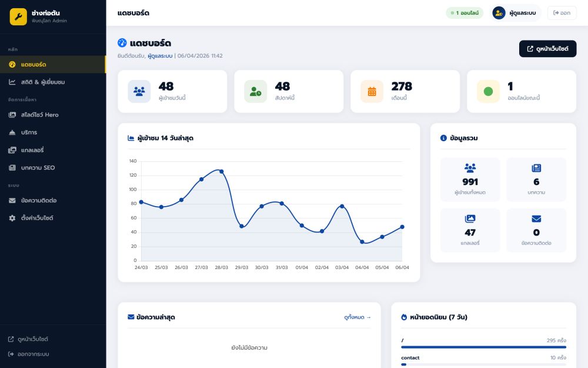
Task: Click the contact messages envelope icon in summary
Action: pyautogui.click(x=536, y=218)
